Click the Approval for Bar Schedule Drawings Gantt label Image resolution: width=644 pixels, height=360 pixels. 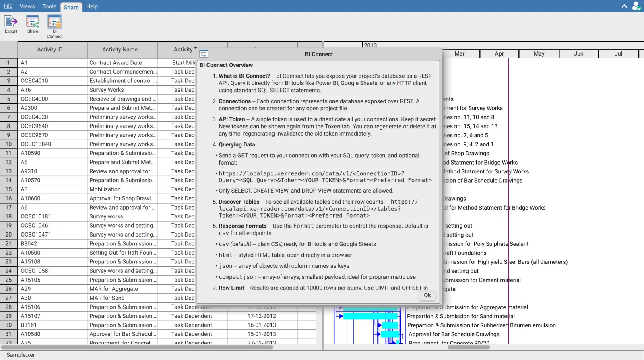tap(454, 334)
